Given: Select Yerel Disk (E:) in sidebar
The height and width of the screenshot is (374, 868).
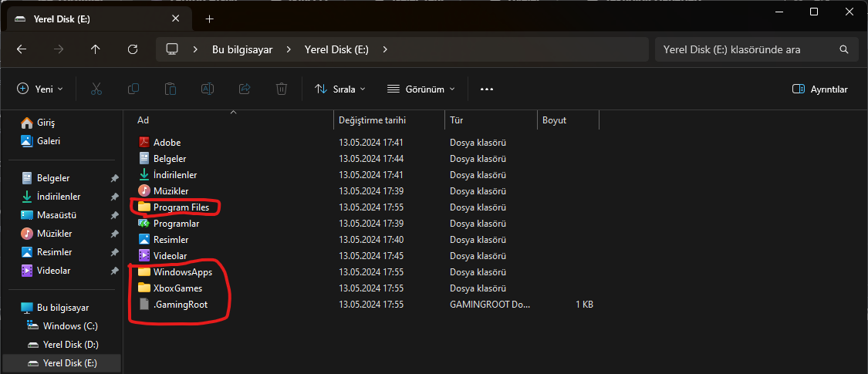Looking at the screenshot, I should click(61, 363).
